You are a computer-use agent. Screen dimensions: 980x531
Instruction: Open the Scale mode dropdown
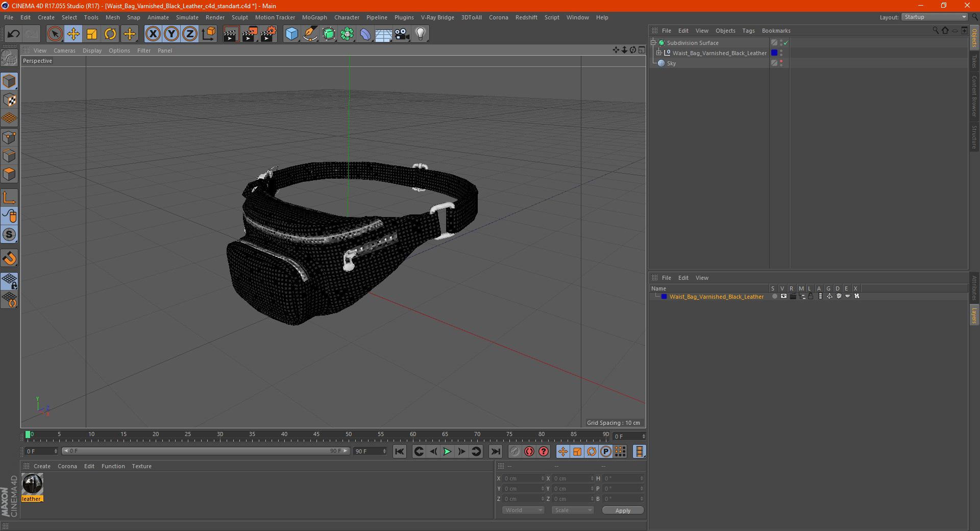[573, 510]
